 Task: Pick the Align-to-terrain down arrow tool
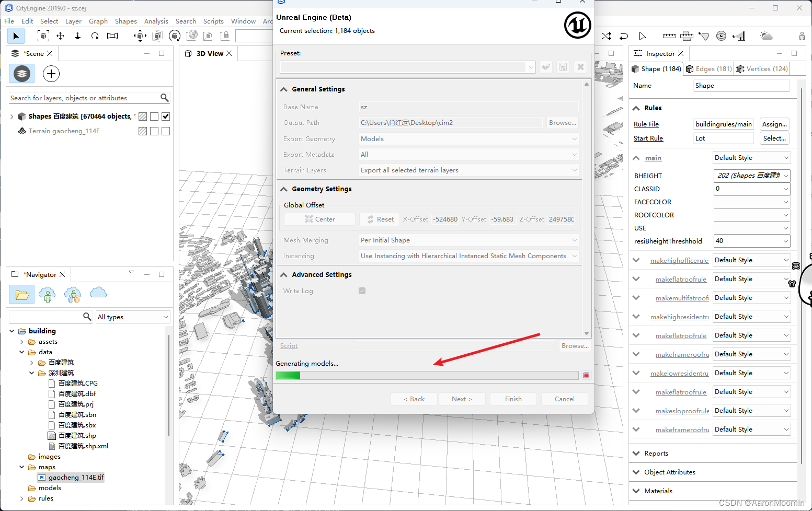pyautogui.click(x=77, y=36)
